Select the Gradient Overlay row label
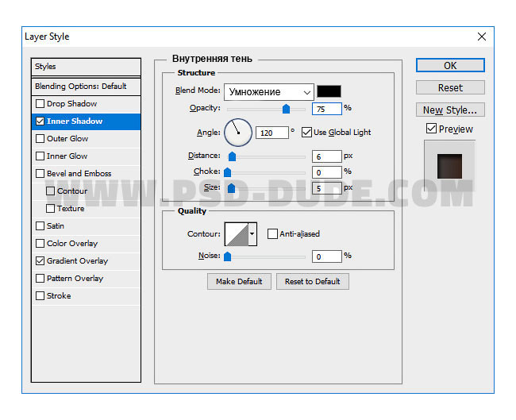 point(77,261)
